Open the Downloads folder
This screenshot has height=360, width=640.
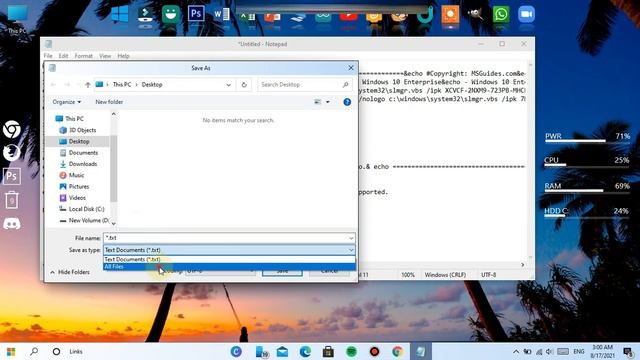pos(78,164)
